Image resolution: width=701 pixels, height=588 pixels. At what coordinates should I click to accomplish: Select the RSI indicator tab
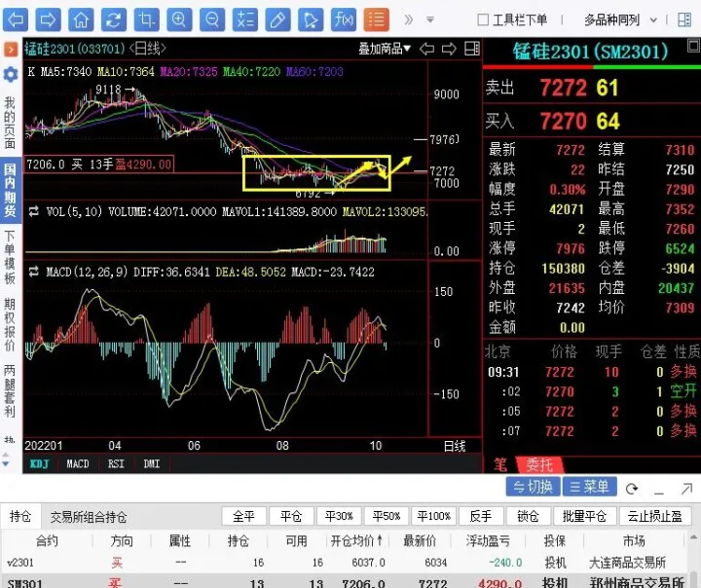pos(116,463)
